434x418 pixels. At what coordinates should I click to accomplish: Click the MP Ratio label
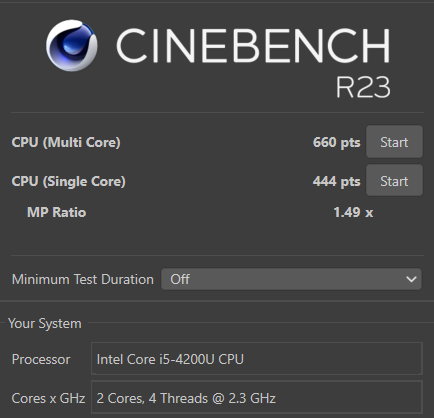coord(57,212)
